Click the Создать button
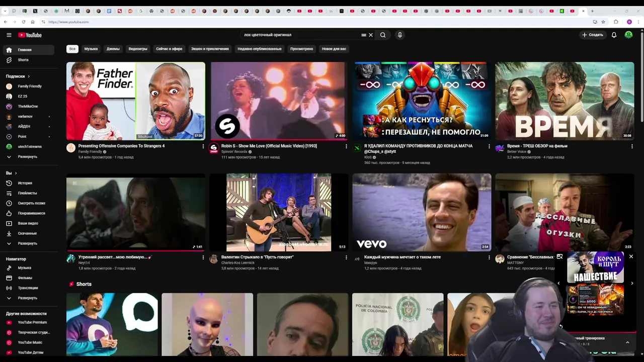This screenshot has height=362, width=644. coord(593,35)
